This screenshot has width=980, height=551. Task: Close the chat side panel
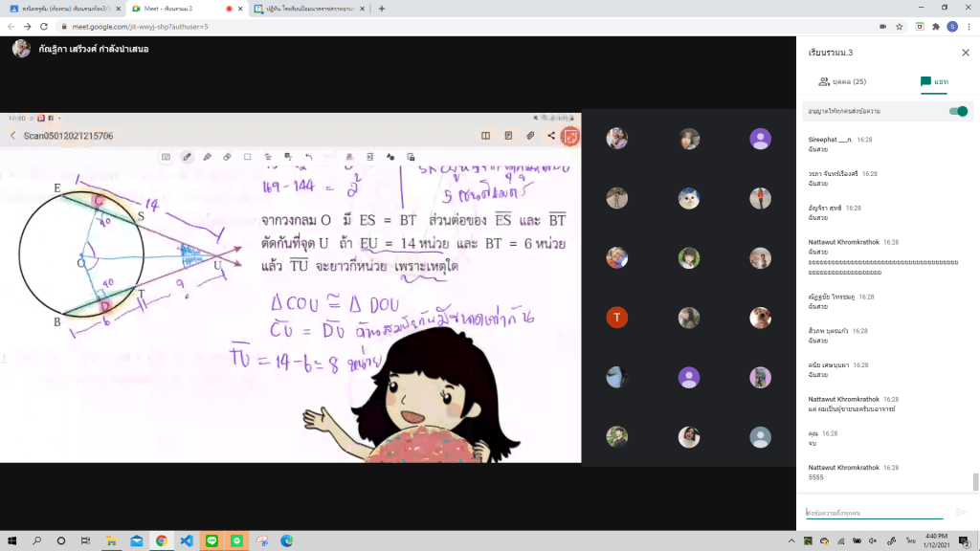pos(964,52)
